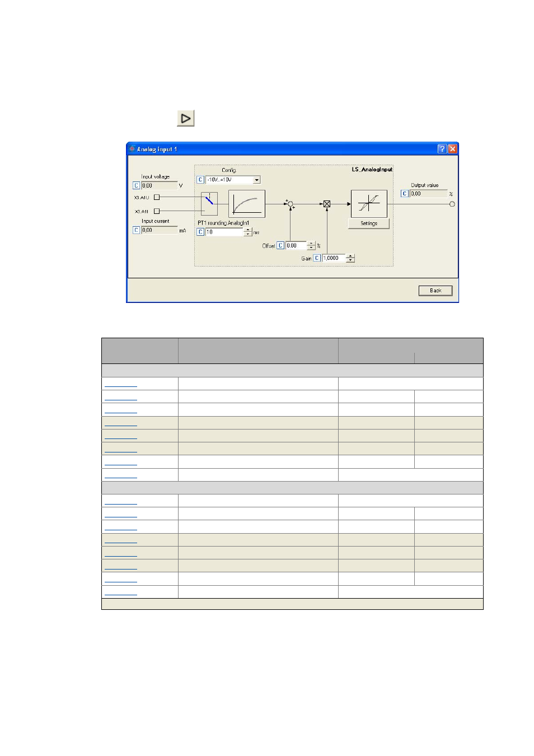Click the characteristic curve block above Settings
This screenshot has height=756, width=534.
pyautogui.click(x=369, y=203)
